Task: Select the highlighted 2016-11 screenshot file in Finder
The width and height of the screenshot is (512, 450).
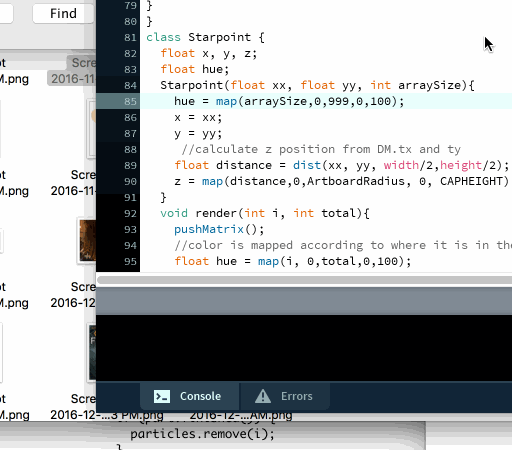Action: tap(72, 71)
